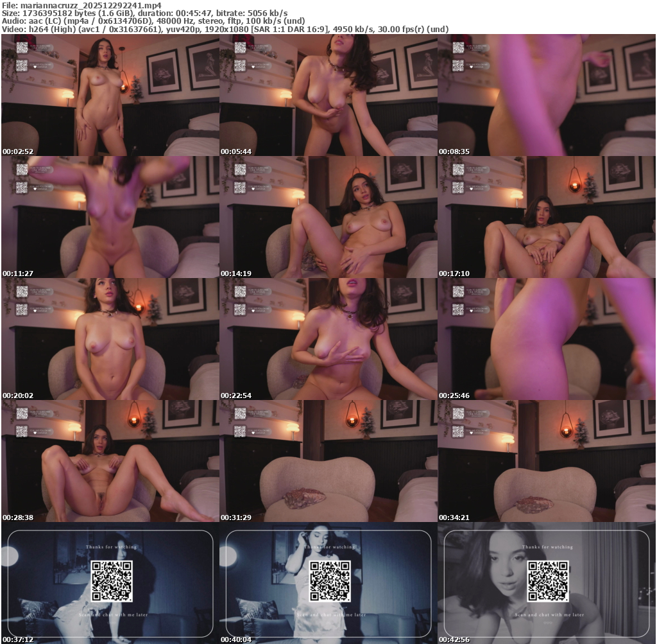Click the 'Video: h264 (High)' header line

(225, 29)
